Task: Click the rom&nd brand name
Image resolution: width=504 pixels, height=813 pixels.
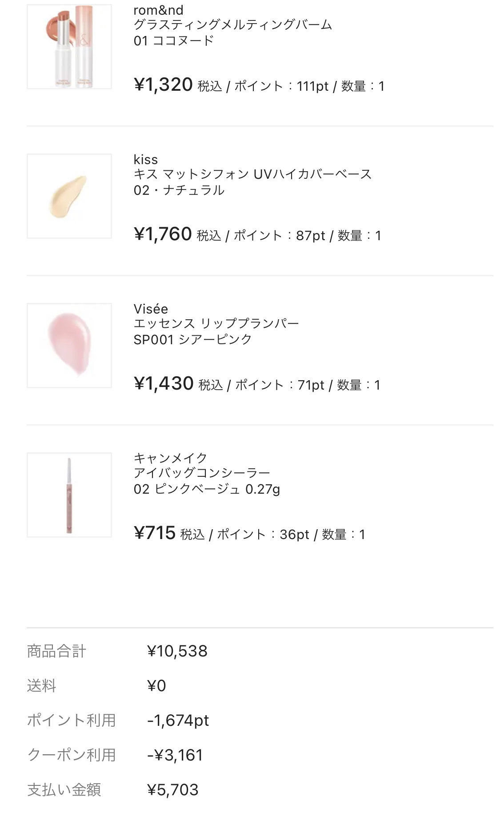Action: [158, 10]
